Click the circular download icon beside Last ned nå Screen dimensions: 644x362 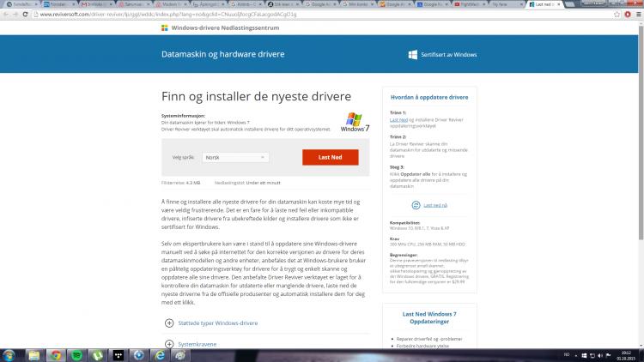416,205
